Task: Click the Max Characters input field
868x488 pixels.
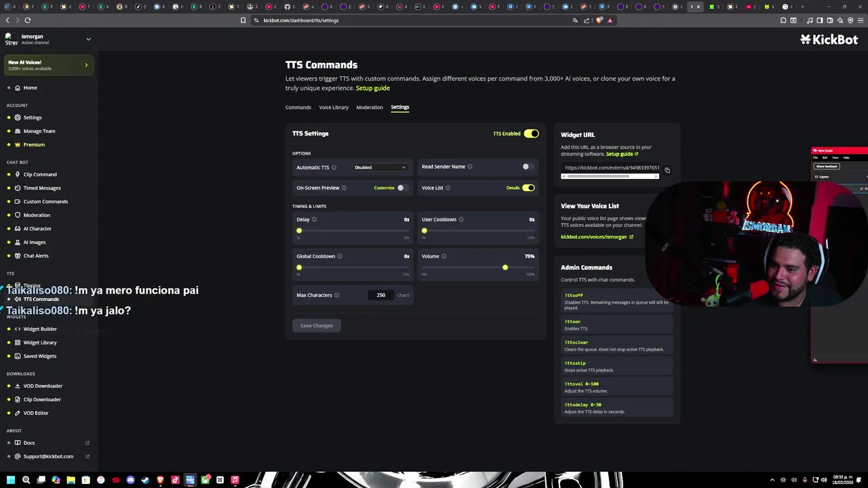Action: 381,295
